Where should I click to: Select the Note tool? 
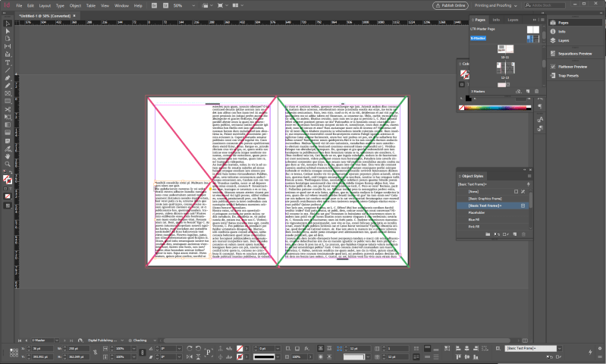coord(8,141)
